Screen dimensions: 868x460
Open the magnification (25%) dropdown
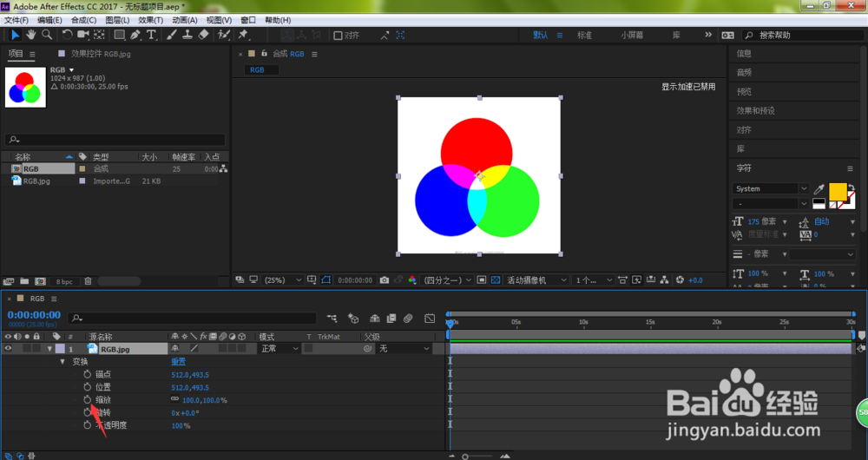[283, 280]
